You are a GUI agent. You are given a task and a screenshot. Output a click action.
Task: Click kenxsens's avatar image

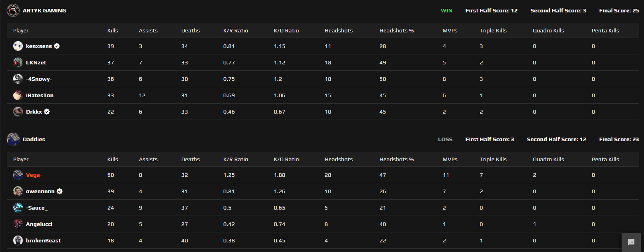pos(18,46)
